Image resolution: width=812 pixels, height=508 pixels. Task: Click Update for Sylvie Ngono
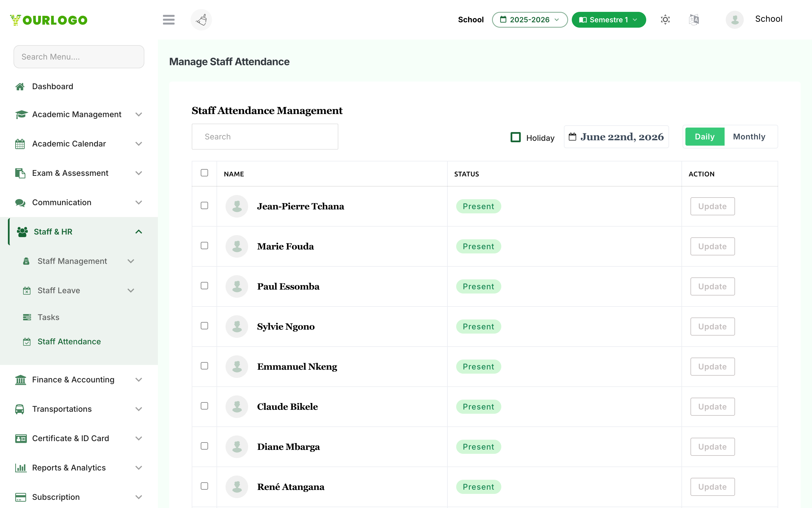point(712,327)
